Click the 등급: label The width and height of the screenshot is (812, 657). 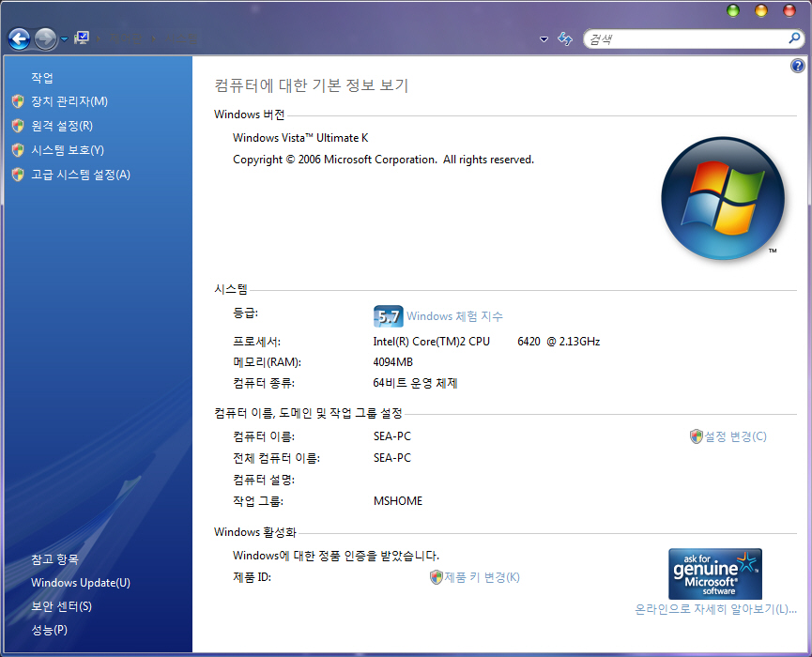[x=245, y=313]
